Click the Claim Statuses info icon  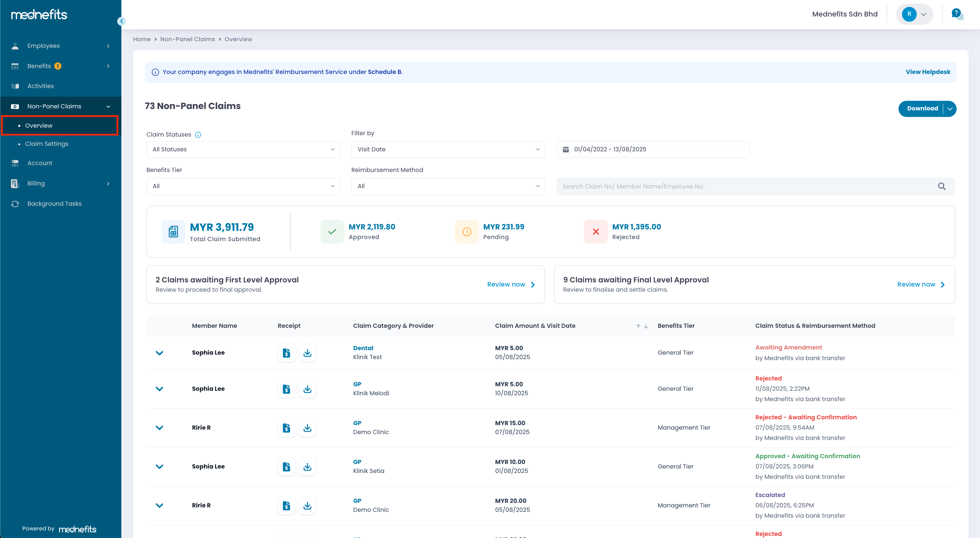coord(198,135)
